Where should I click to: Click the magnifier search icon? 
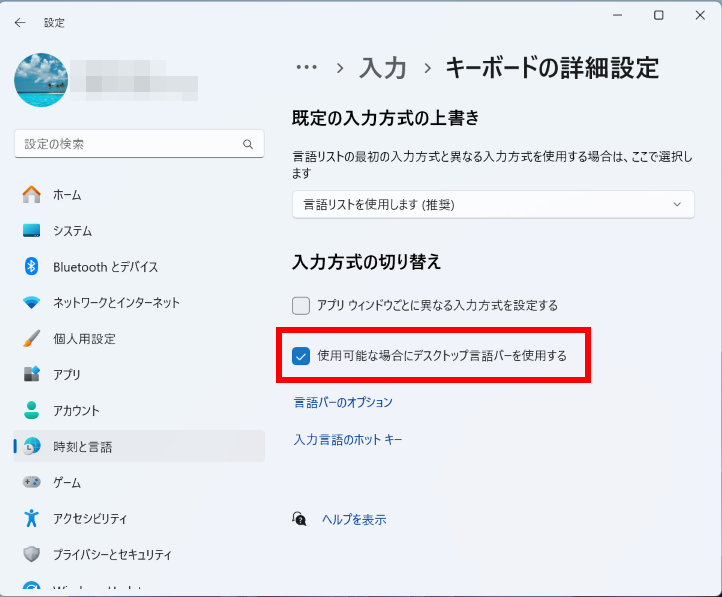248,144
